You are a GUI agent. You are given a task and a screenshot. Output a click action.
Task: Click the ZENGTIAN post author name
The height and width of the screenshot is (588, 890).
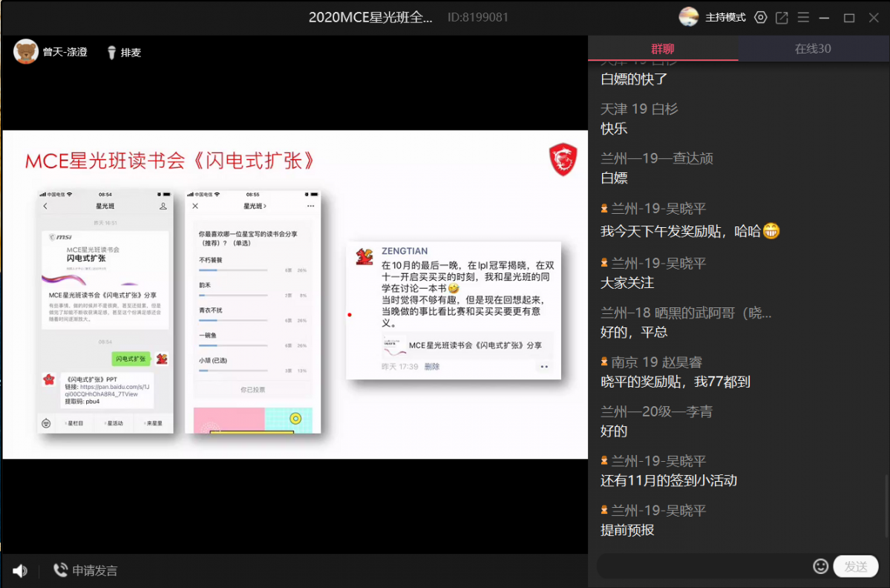click(405, 251)
